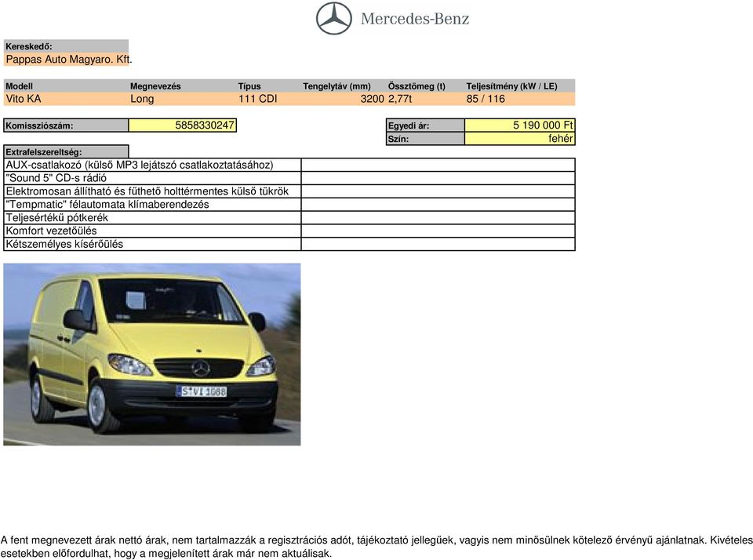The width and height of the screenshot is (753, 560).
Task: Select the 2,77t weight value
Action: 399,99
